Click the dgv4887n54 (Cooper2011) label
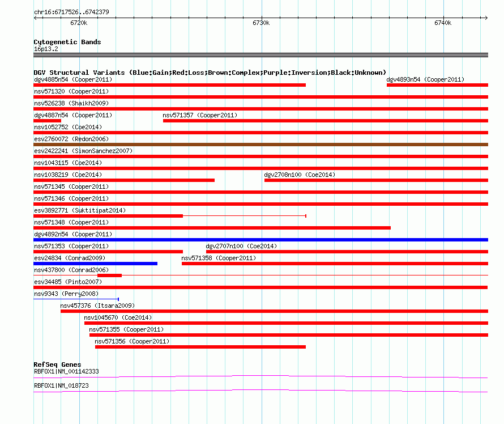This screenshot has width=504, height=424. (73, 115)
